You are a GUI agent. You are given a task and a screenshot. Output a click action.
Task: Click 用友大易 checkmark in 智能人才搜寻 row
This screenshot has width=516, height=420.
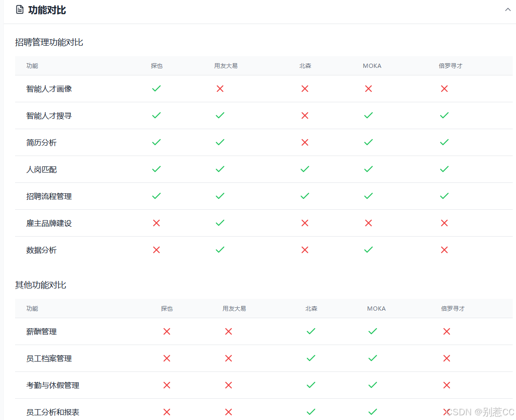point(220,115)
